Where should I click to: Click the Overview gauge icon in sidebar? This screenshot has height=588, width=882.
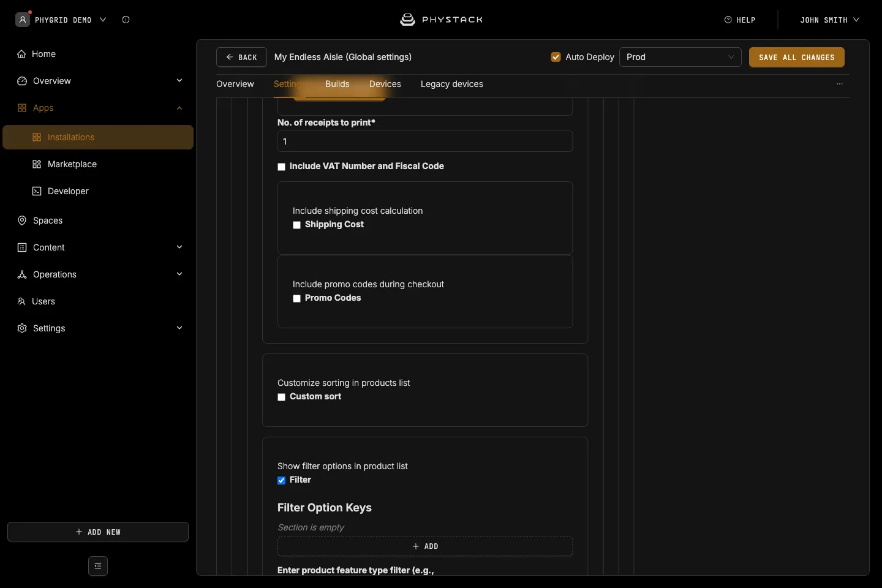[22, 81]
